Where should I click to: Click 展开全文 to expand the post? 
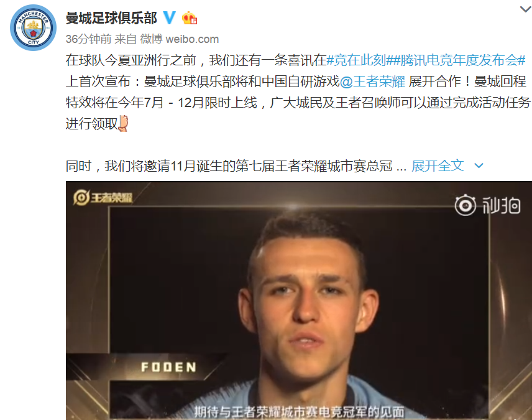click(x=438, y=166)
